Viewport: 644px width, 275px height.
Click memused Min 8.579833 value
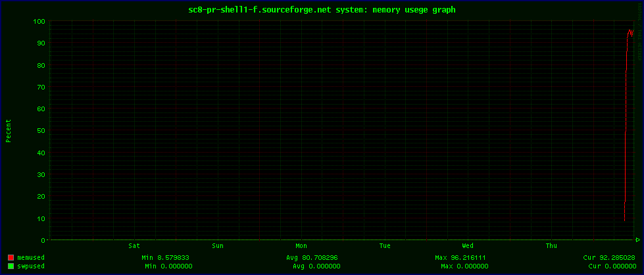pos(166,258)
